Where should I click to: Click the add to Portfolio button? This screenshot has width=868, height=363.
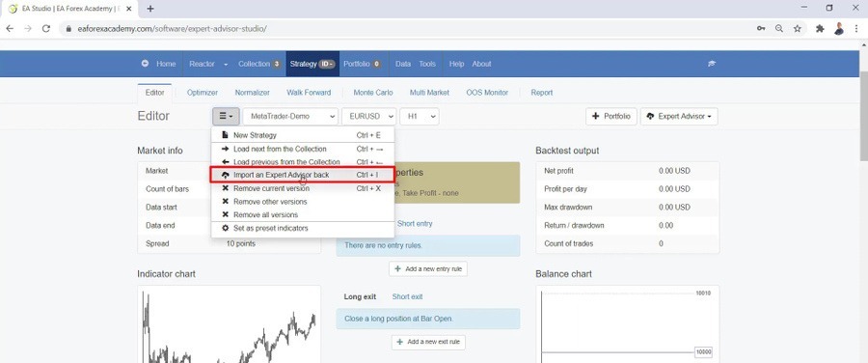(611, 117)
